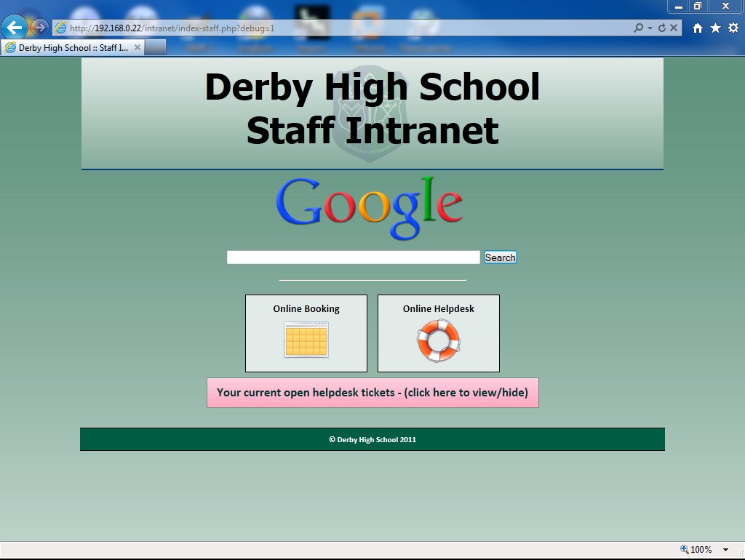Image resolution: width=745 pixels, height=560 pixels.
Task: Click the Google logo image
Action: 369,208
